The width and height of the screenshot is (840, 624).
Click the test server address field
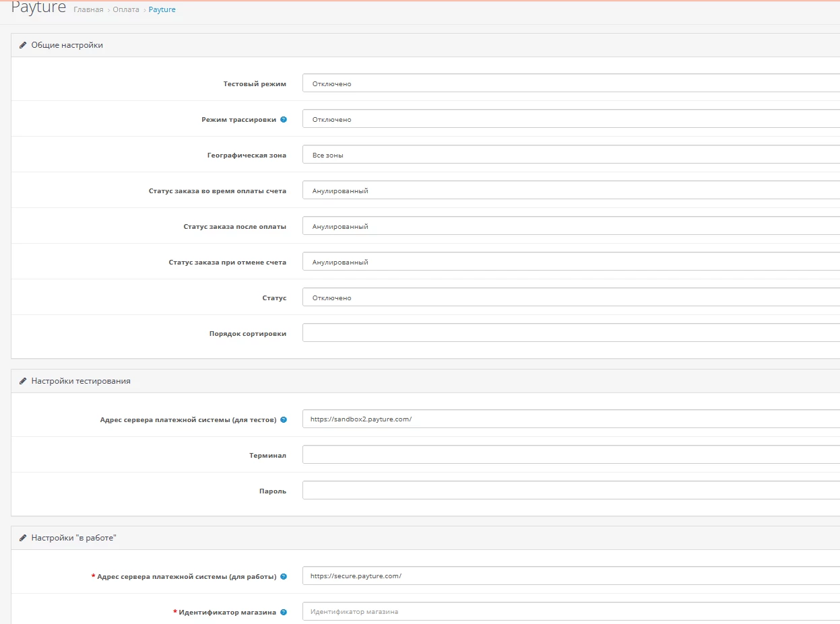click(x=571, y=419)
